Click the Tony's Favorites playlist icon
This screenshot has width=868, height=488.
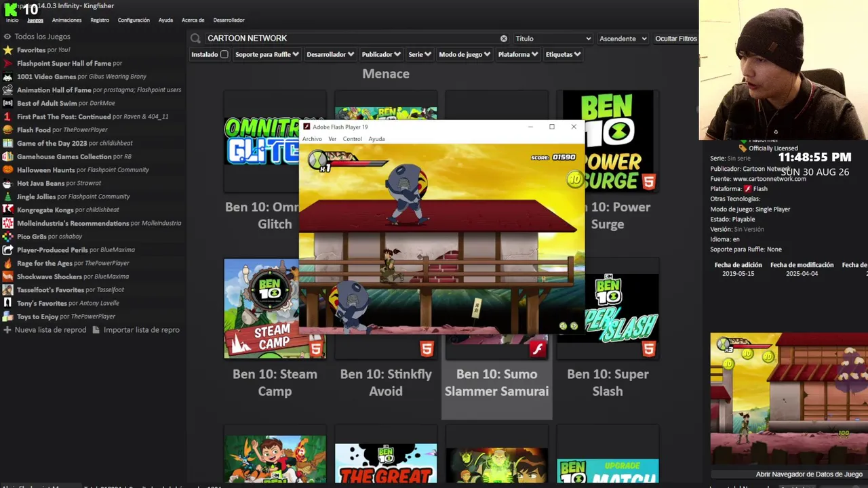7,303
